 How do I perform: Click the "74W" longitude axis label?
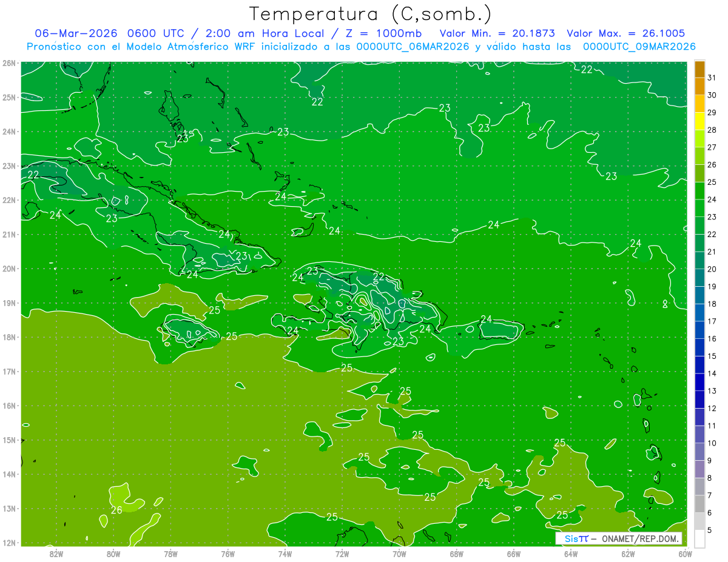pyautogui.click(x=285, y=554)
